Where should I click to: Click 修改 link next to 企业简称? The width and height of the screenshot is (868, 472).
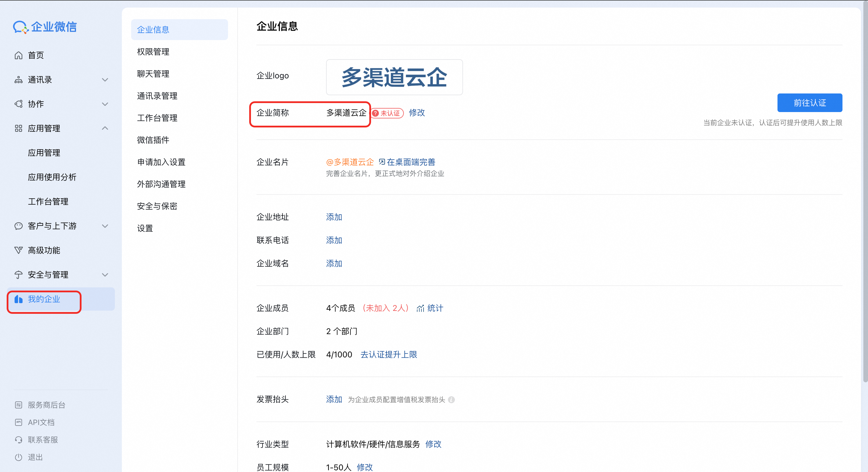click(417, 113)
